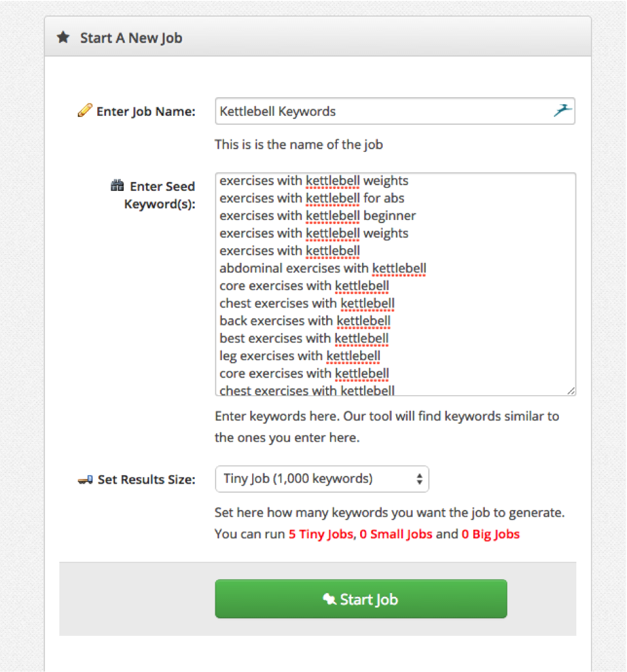Click the red 5 Tiny Jobs text
This screenshot has width=627, height=672.
point(321,534)
